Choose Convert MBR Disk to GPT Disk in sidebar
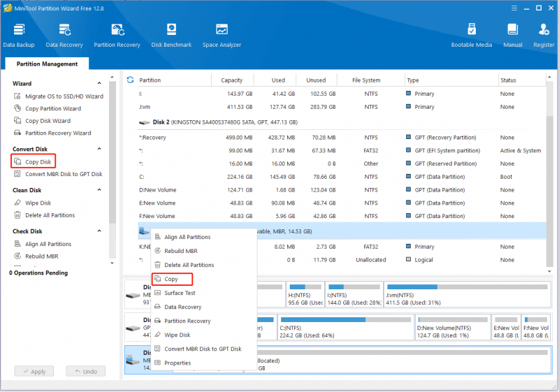 [58, 174]
